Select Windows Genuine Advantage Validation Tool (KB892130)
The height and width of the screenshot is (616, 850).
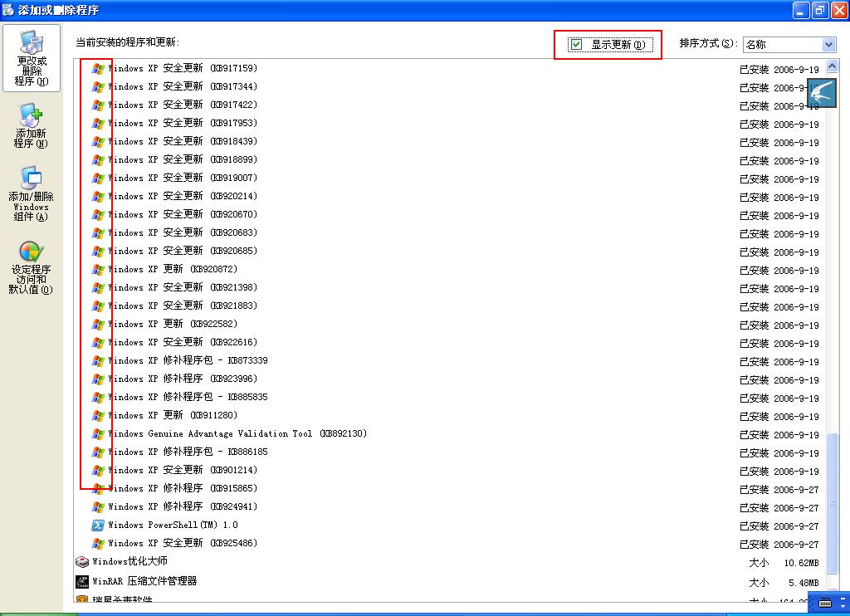(237, 434)
